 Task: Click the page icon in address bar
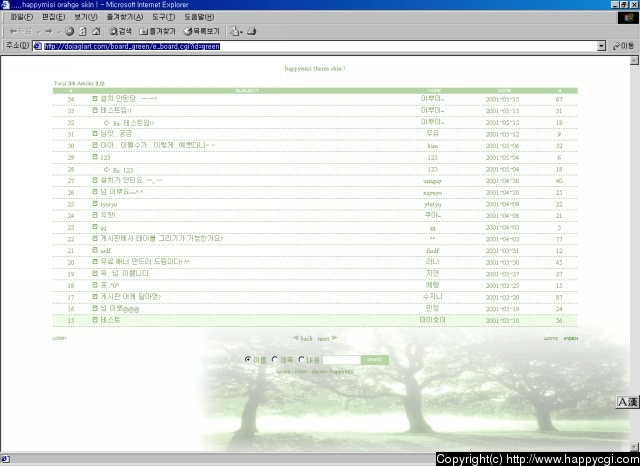coord(38,46)
